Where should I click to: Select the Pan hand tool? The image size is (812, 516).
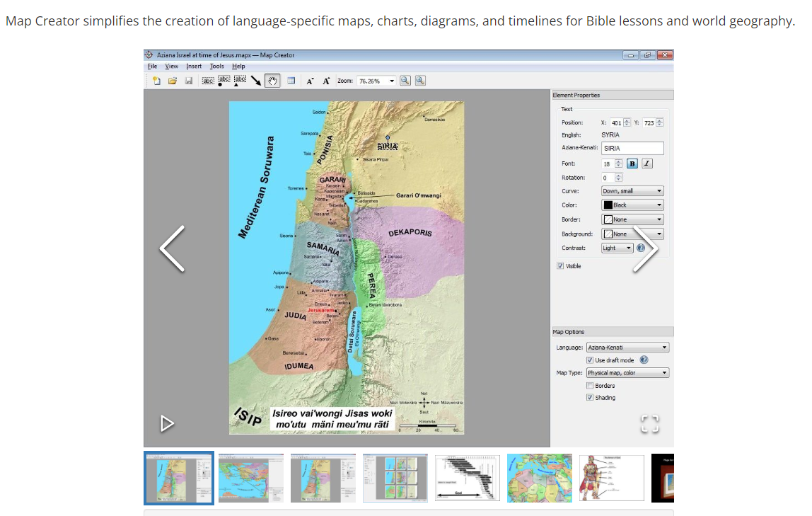272,80
